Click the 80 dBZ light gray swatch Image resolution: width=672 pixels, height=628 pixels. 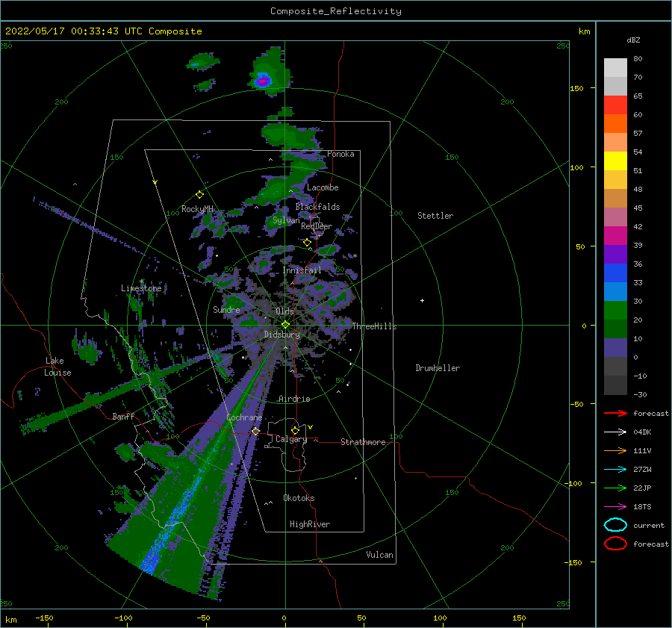(615, 68)
